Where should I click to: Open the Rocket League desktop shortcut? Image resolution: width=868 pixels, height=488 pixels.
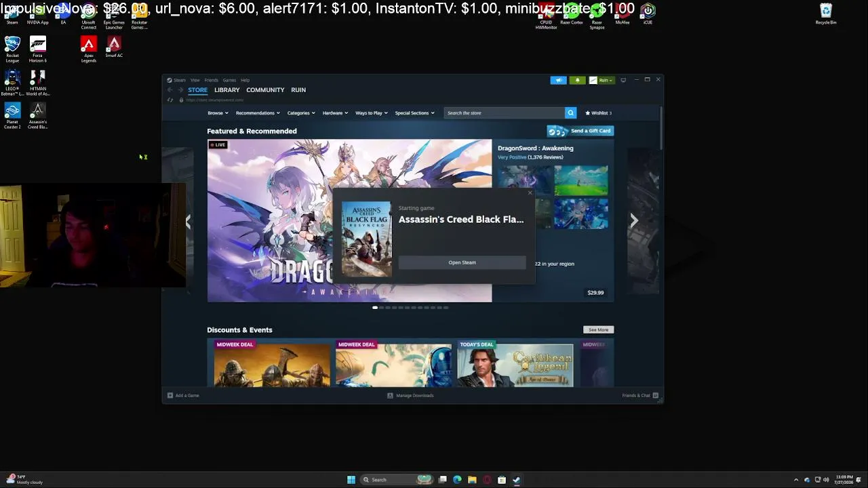(x=12, y=49)
